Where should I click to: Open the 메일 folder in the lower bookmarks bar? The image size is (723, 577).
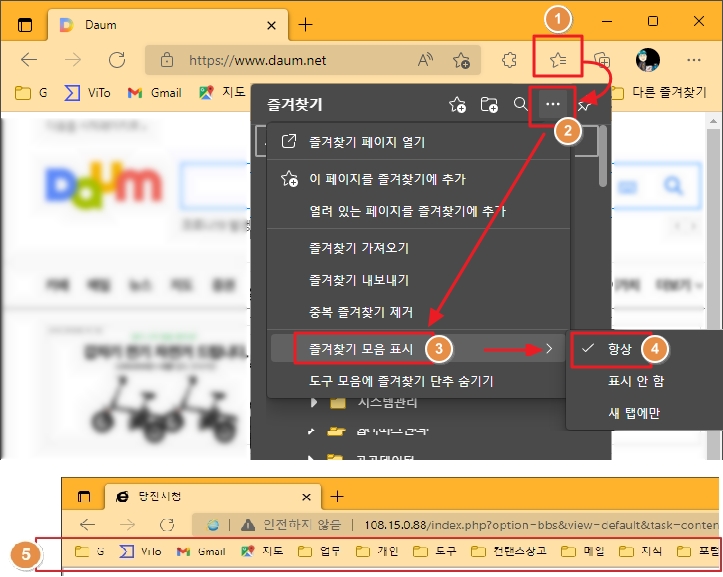pyautogui.click(x=583, y=551)
